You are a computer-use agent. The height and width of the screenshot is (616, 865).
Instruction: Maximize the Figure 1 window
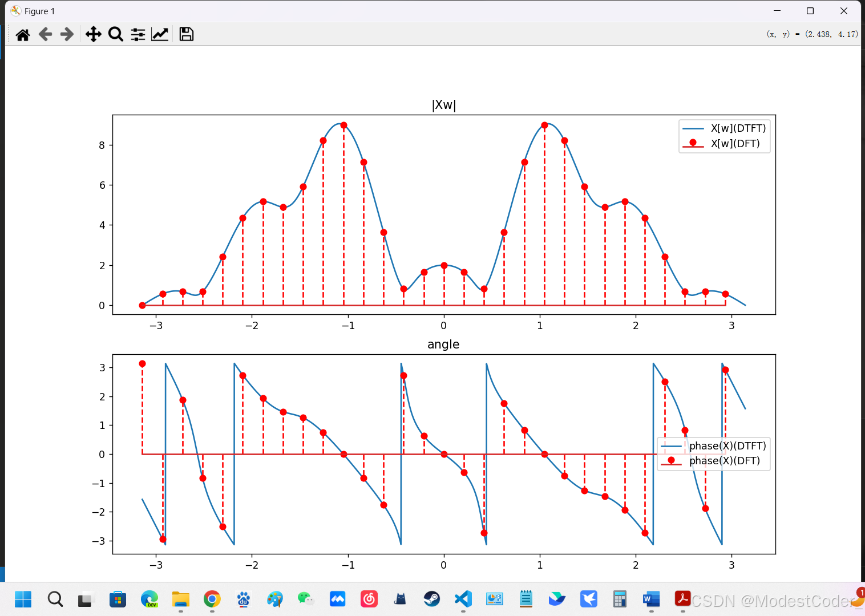coord(810,11)
